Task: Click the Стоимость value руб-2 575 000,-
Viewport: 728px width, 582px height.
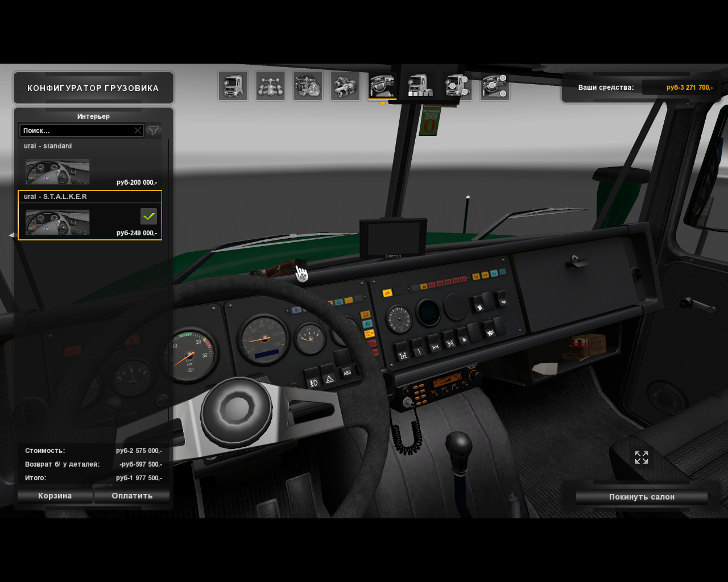Action: tap(139, 451)
